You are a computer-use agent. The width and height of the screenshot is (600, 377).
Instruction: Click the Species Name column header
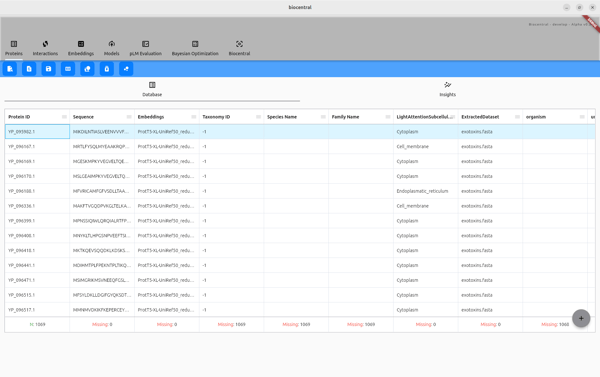[282, 117]
